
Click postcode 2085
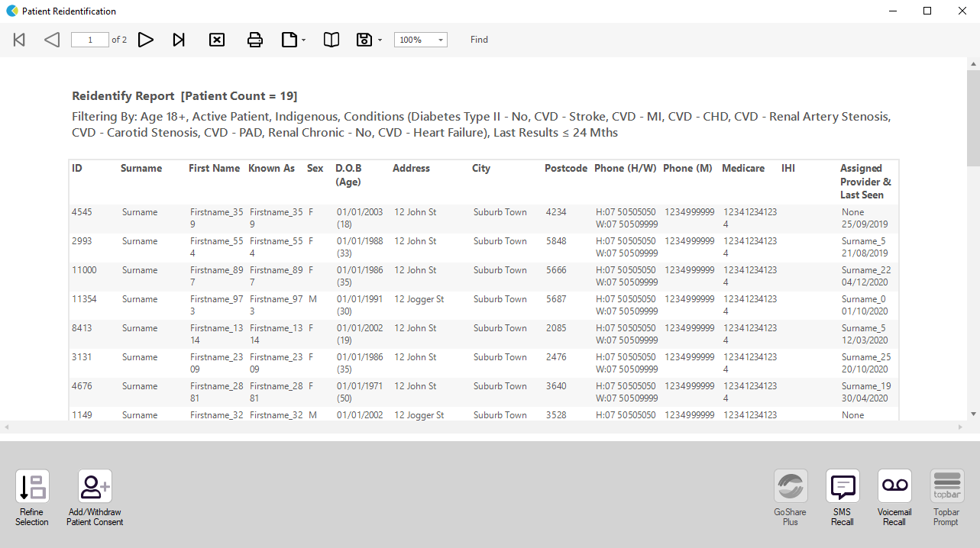(x=556, y=328)
